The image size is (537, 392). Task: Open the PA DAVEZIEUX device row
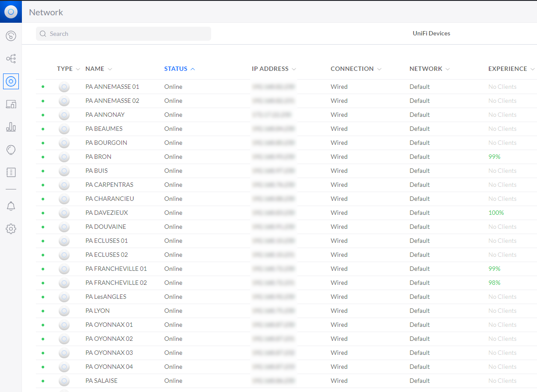286,213
